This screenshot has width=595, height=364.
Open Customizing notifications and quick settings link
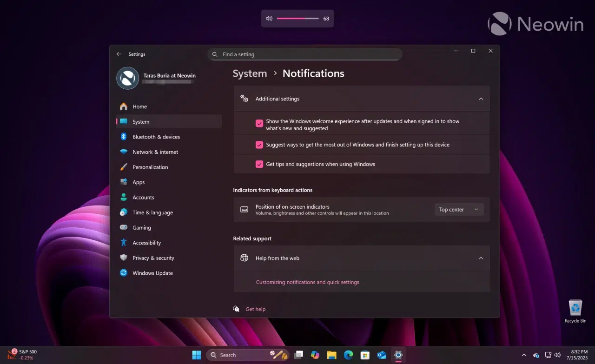coord(307,282)
